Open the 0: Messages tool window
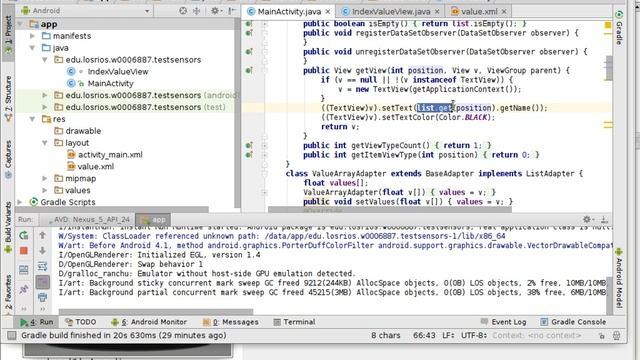The image size is (640, 360). 231,322
